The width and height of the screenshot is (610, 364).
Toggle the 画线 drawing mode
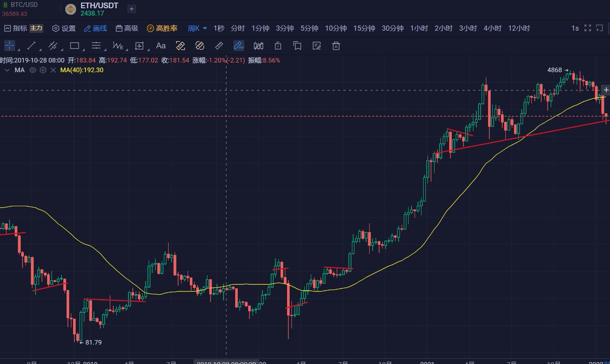click(96, 28)
